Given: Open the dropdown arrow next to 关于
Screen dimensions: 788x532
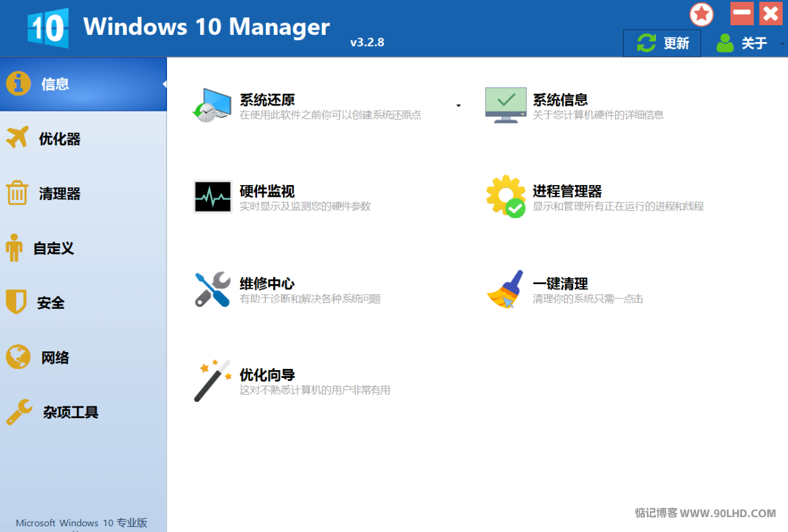Looking at the screenshot, I should pyautogui.click(x=782, y=43).
